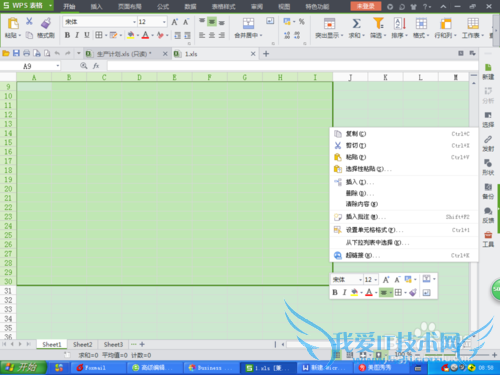Toggle Bold in the ribbon
Viewport: 500px width, 375px height.
pos(67,35)
